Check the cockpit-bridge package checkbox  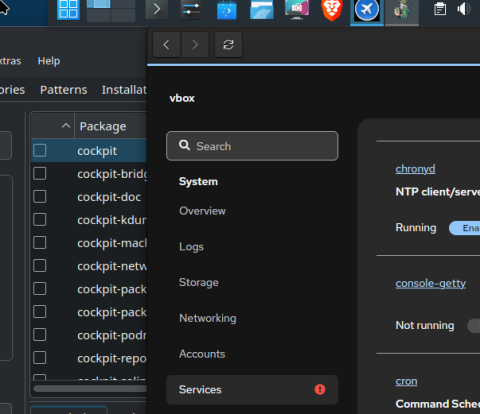pyautogui.click(x=40, y=174)
